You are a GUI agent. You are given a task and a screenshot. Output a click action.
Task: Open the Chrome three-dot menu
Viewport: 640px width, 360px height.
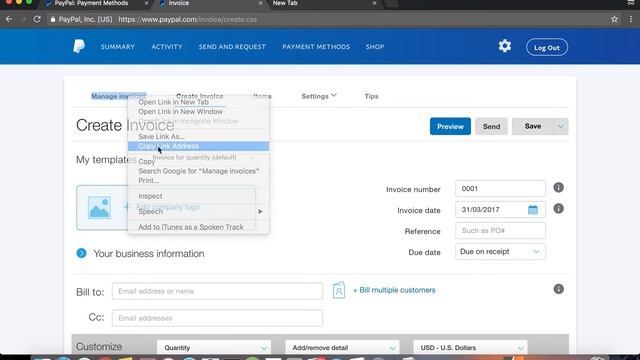click(x=631, y=19)
